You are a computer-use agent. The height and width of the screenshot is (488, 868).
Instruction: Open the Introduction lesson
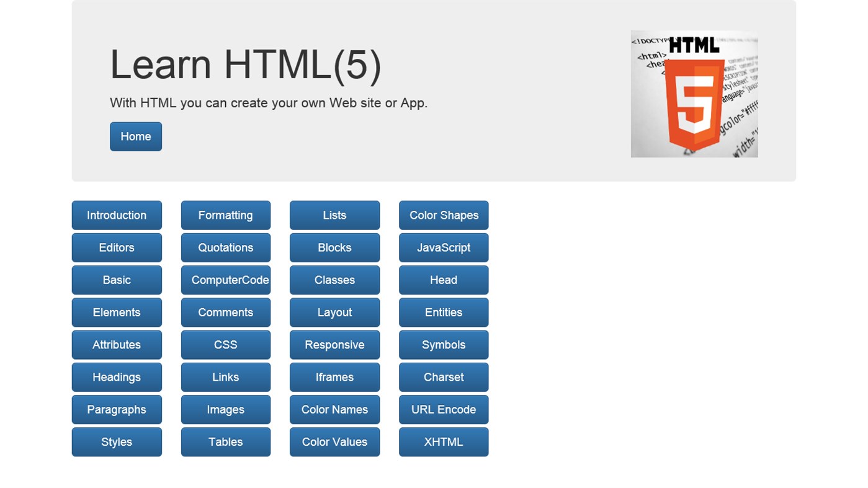[117, 215]
